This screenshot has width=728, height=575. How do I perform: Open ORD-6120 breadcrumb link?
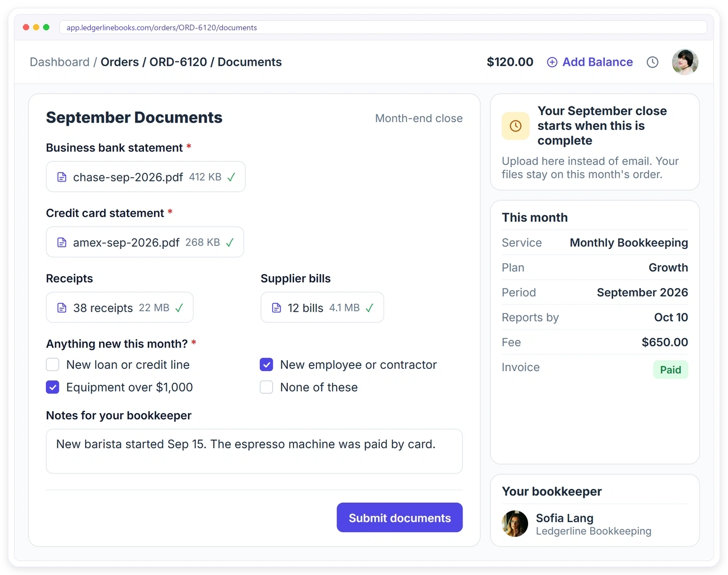point(178,62)
